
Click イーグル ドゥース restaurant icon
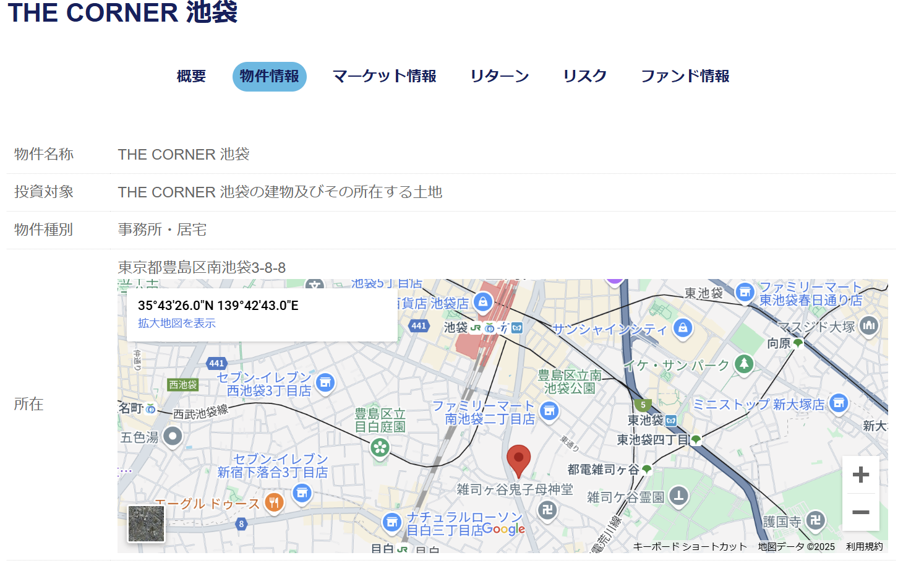tap(274, 502)
